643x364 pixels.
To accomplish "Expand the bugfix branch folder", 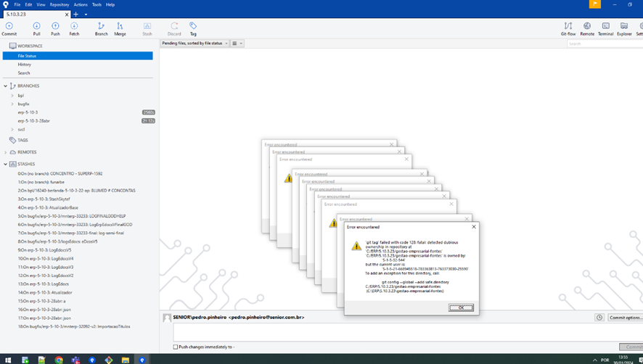I will tap(12, 104).
